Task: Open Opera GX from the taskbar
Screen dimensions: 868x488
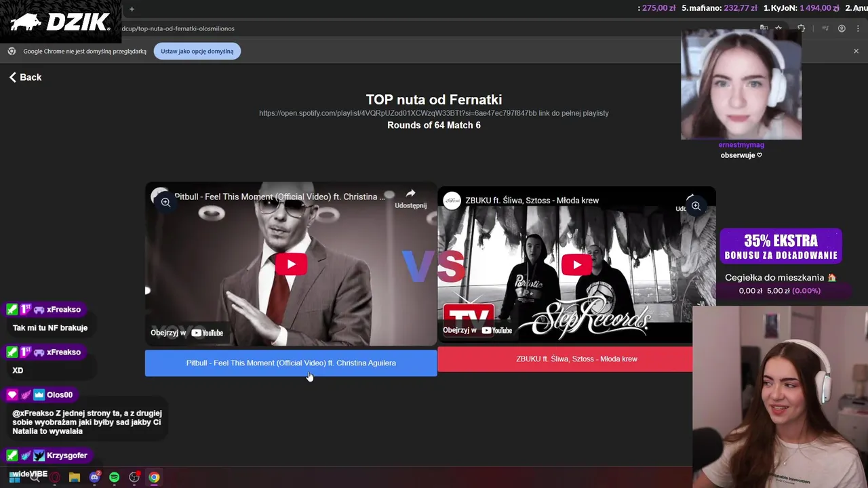Action: tap(55, 478)
